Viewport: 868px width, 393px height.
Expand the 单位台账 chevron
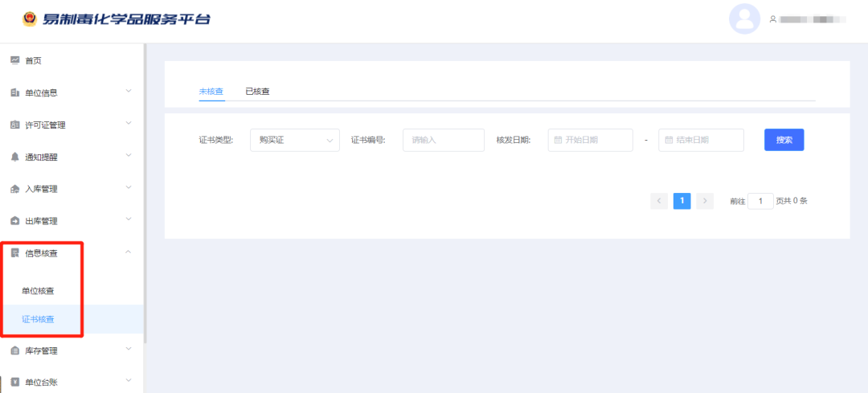click(129, 381)
